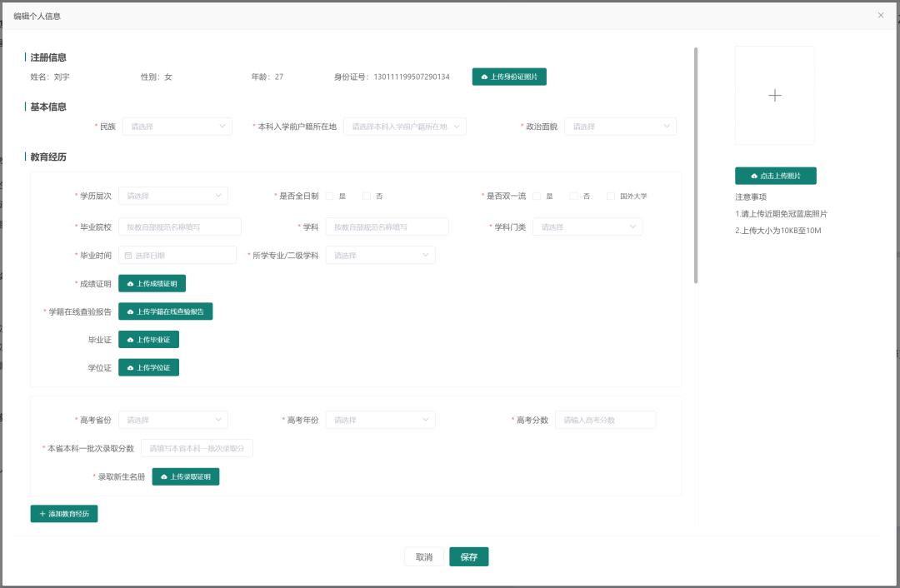The width and height of the screenshot is (900, 588).
Task: Check '否' for full-time (是否全日制)
Action: (367, 197)
